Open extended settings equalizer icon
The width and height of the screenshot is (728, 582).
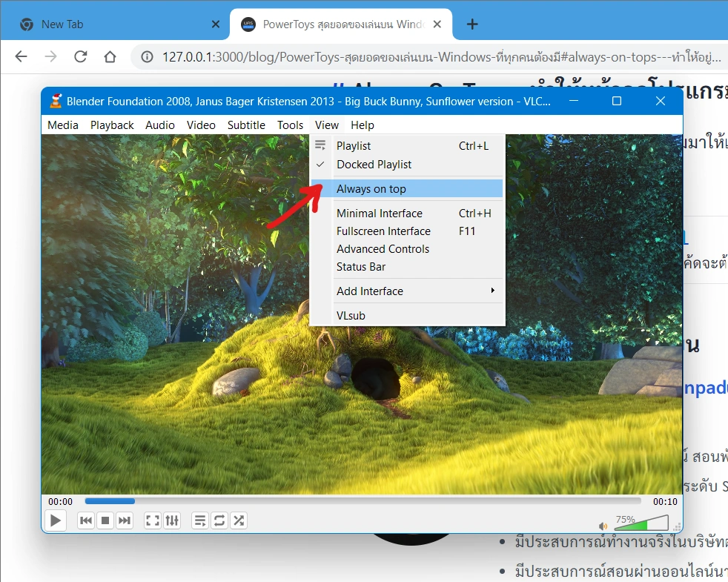tap(172, 520)
